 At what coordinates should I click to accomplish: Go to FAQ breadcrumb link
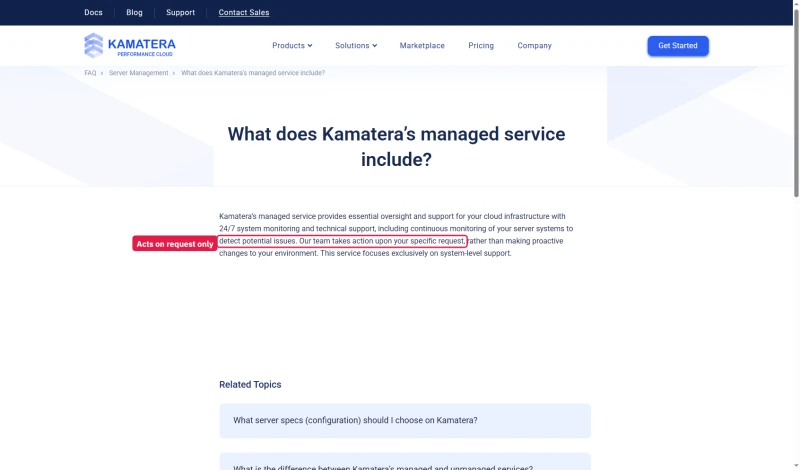coord(90,73)
